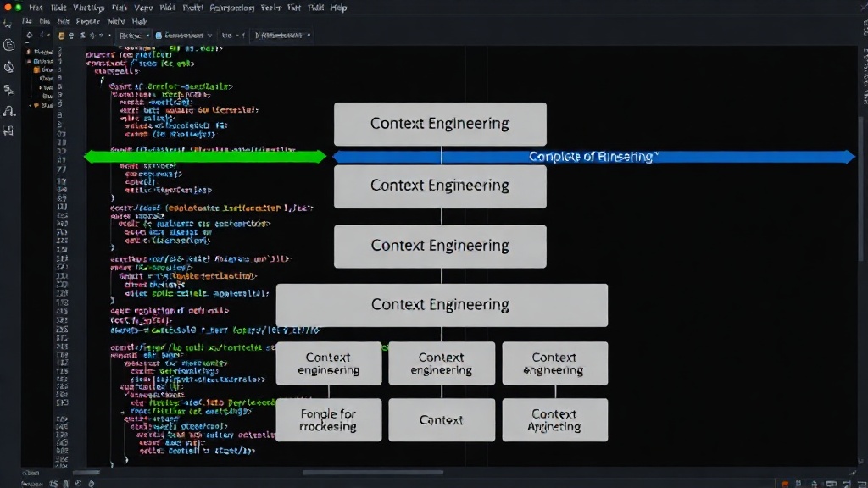Click the orange icon in the status bar
This screenshot has height=488, width=868.
click(x=785, y=484)
